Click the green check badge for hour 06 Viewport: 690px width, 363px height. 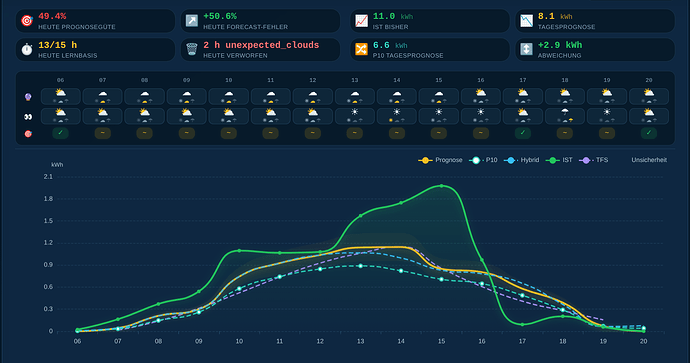[x=61, y=133]
